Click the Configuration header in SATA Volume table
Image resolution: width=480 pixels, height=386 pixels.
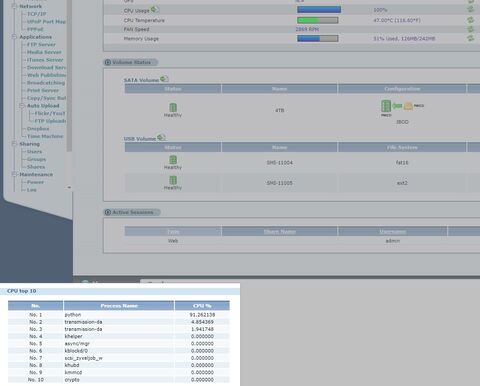tap(402, 89)
